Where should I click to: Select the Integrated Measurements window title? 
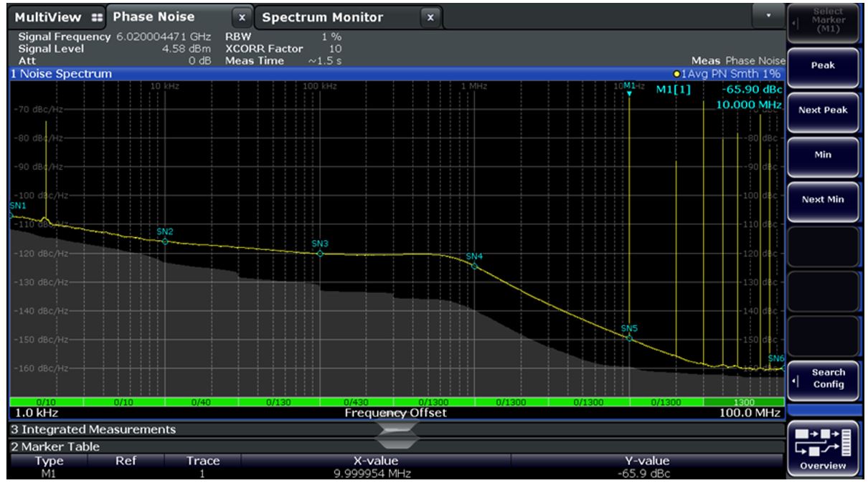(93, 430)
